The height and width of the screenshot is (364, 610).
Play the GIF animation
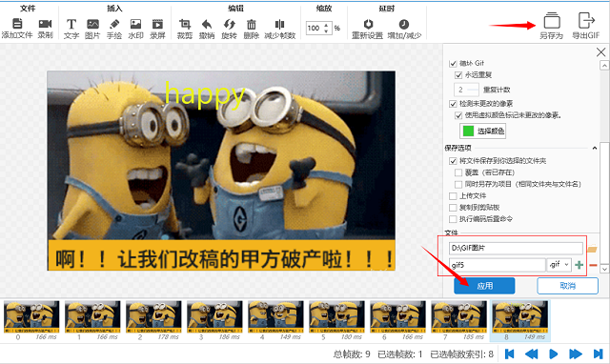coord(553,354)
